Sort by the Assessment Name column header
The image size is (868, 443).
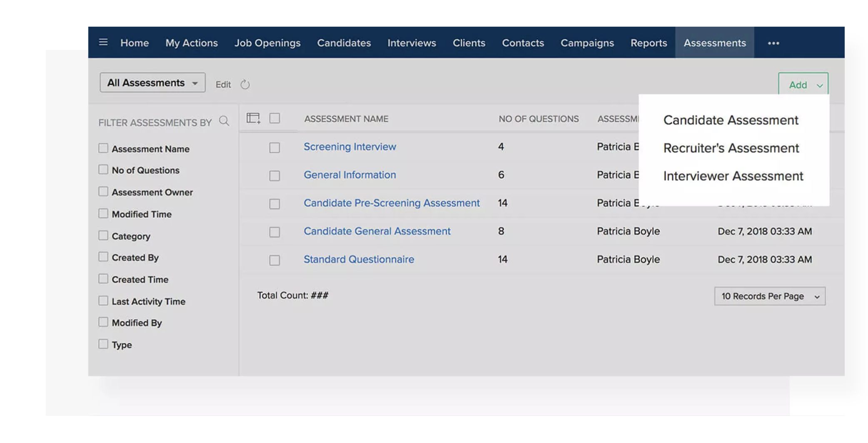coord(346,119)
